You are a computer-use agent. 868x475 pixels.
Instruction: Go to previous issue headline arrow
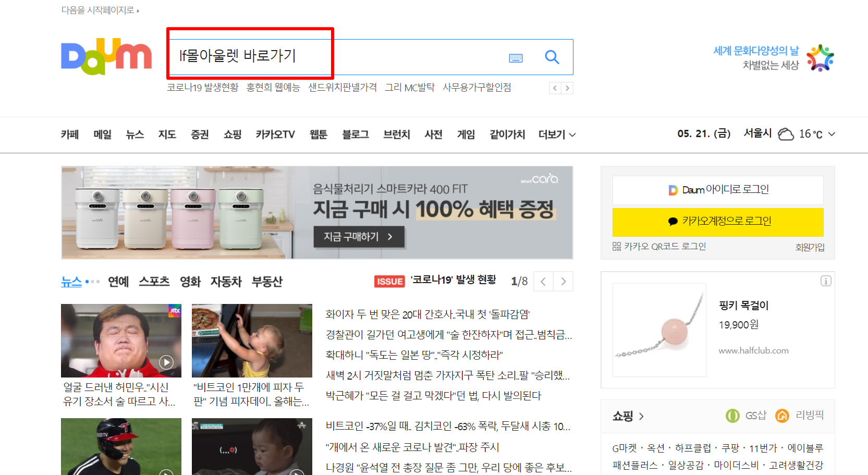pyautogui.click(x=543, y=282)
